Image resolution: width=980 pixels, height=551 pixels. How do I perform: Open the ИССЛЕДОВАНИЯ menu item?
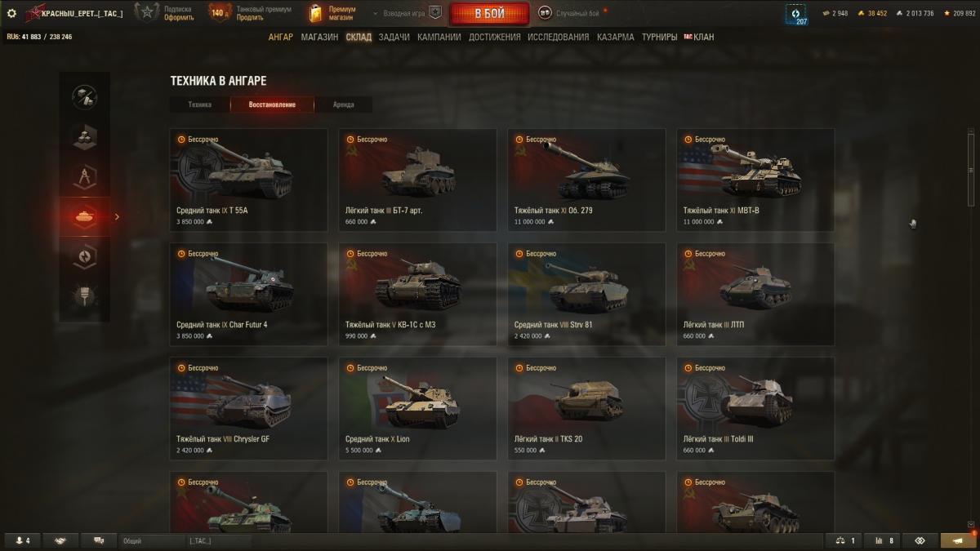(x=558, y=37)
